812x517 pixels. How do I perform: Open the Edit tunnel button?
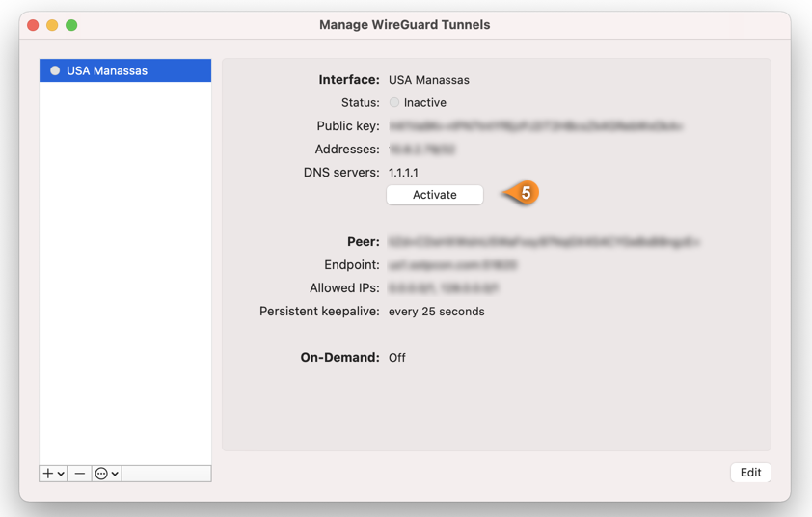click(x=750, y=473)
